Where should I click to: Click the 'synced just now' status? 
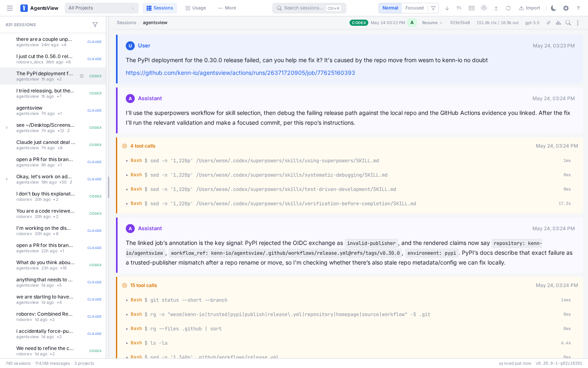click(x=515, y=364)
